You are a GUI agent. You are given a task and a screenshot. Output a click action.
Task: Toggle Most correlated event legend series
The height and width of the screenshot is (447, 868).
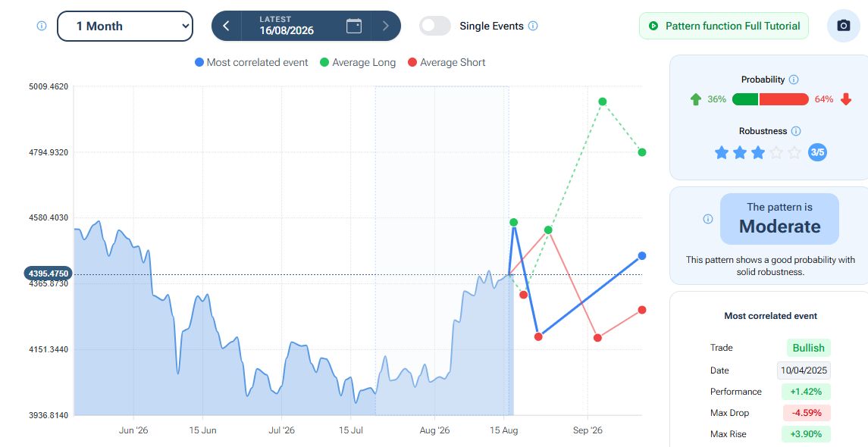252,63
